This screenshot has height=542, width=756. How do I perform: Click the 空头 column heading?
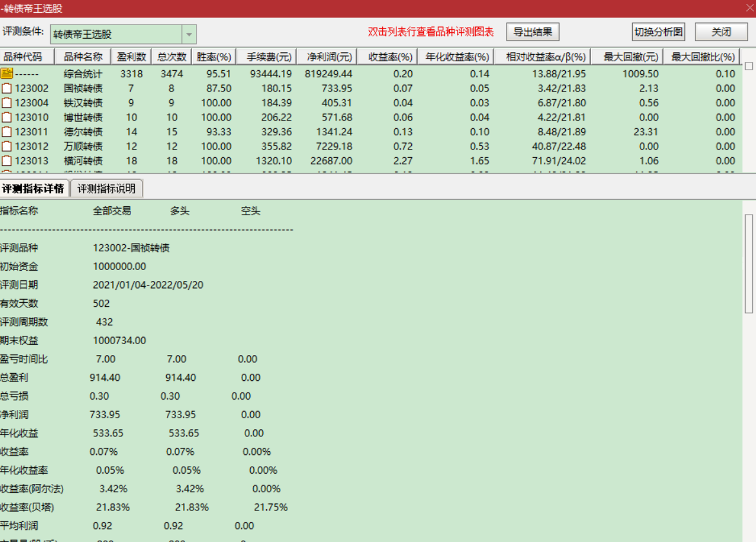point(251,211)
